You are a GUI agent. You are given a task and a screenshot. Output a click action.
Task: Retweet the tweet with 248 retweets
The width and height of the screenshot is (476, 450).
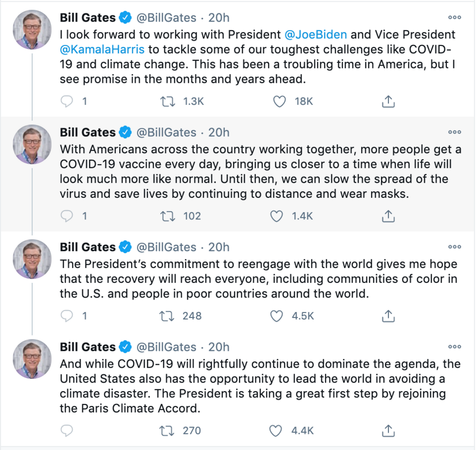tap(167, 316)
